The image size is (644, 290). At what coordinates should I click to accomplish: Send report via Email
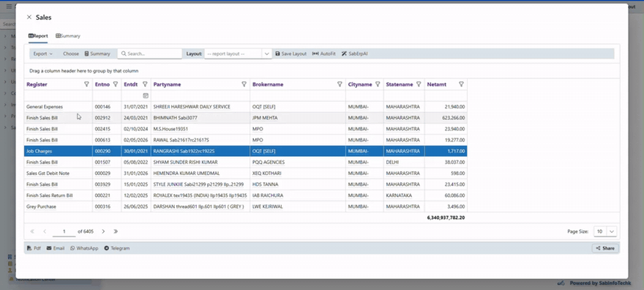click(x=56, y=248)
